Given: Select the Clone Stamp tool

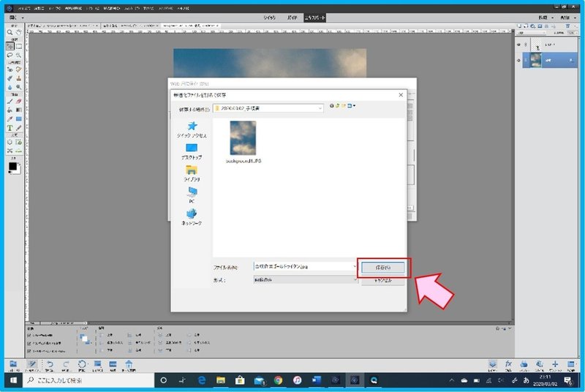Looking at the screenshot, I should pos(19,78).
